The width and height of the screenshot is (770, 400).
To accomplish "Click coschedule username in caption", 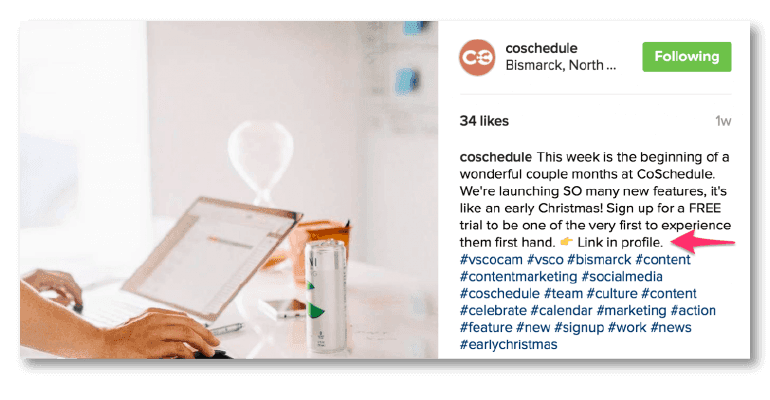I will pyautogui.click(x=495, y=157).
